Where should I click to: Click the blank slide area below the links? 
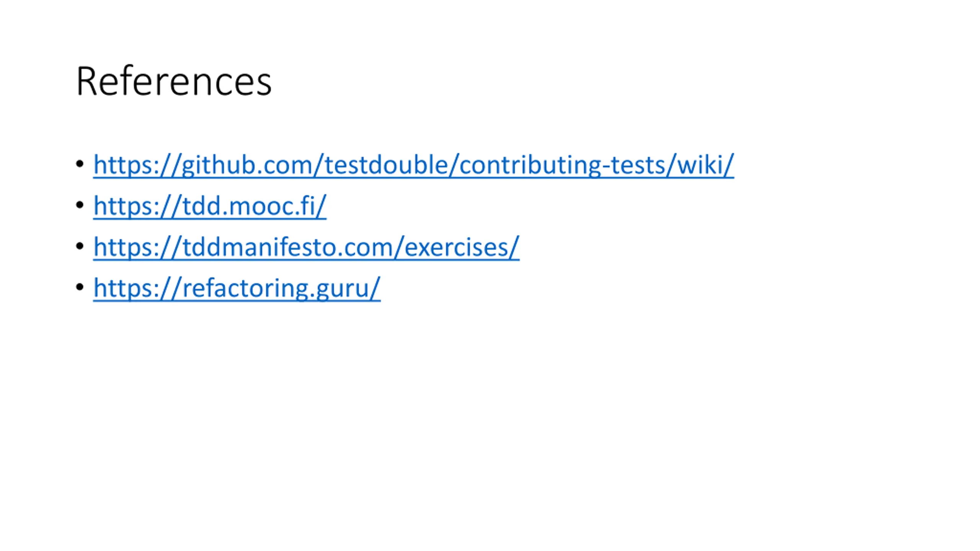pos(490,421)
